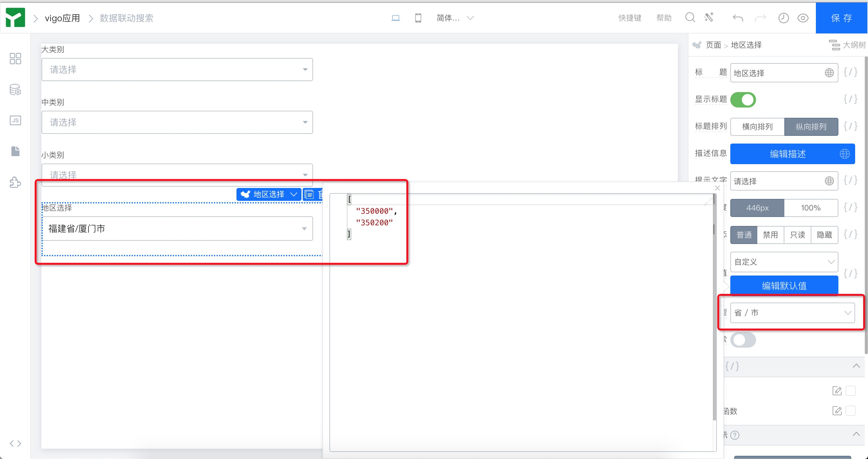
Task: Preview page with the eye icon
Action: click(803, 18)
